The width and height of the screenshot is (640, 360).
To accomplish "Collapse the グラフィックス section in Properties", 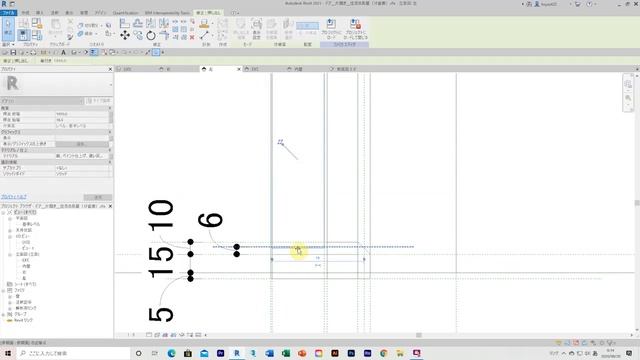I will tap(110, 132).
